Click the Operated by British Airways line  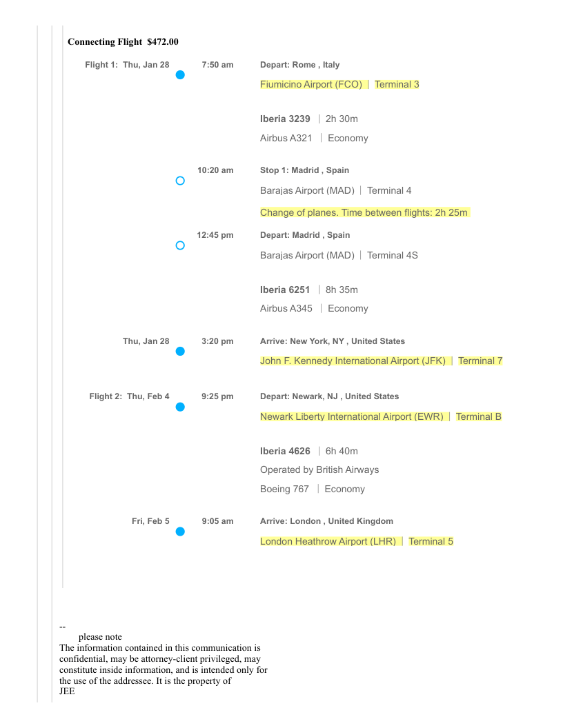[319, 470]
